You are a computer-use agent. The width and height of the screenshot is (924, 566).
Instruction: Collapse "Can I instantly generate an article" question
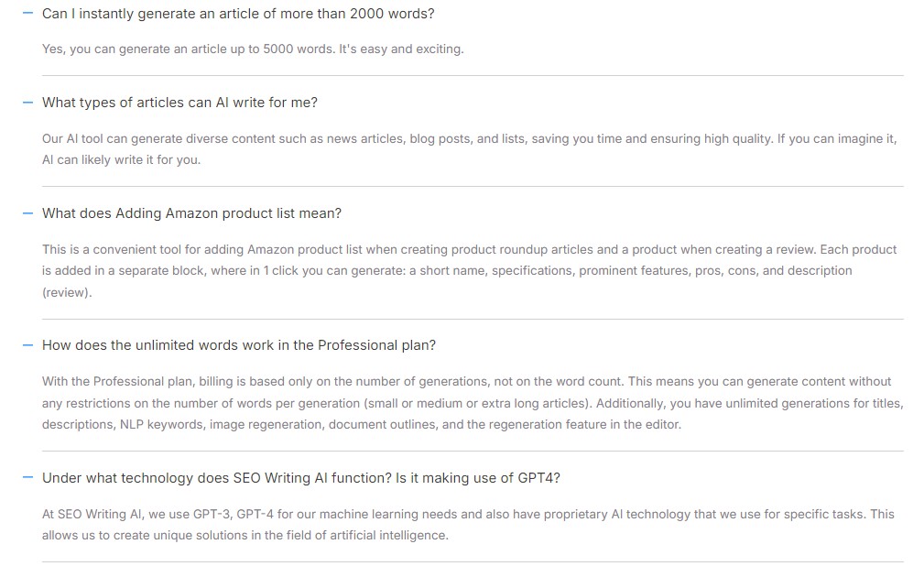pyautogui.click(x=238, y=15)
